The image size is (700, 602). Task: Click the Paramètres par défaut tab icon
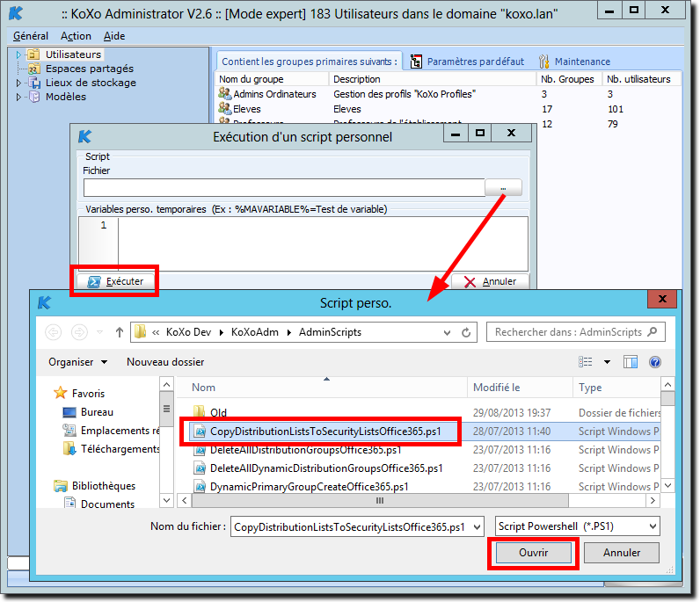click(416, 62)
